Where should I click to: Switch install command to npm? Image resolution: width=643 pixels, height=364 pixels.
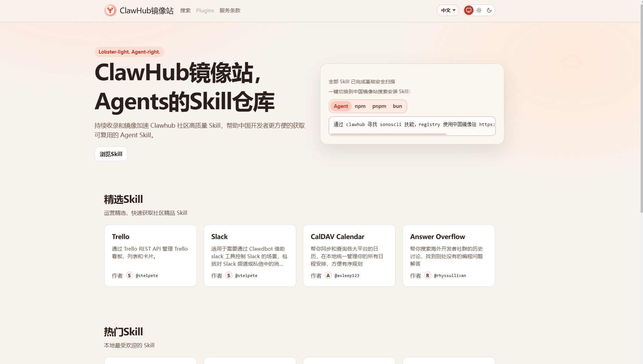tap(360, 106)
